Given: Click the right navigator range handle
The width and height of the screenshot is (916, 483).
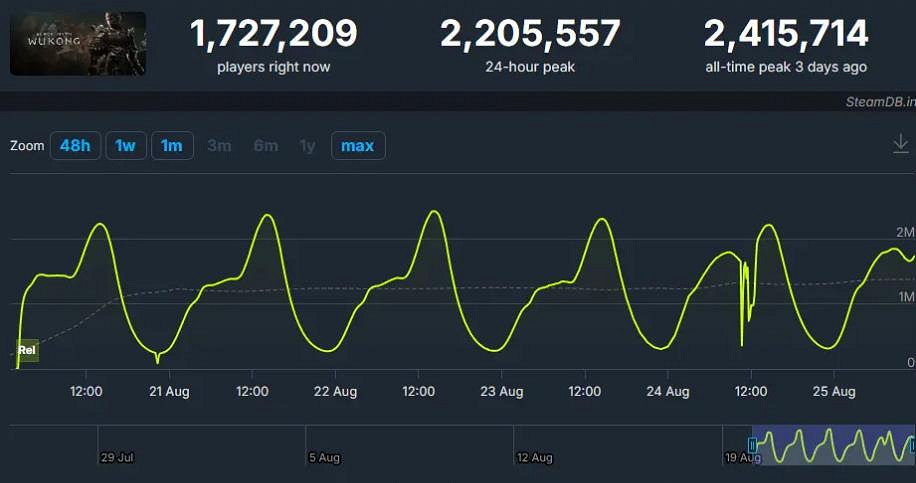Looking at the screenshot, I should pos(912,445).
